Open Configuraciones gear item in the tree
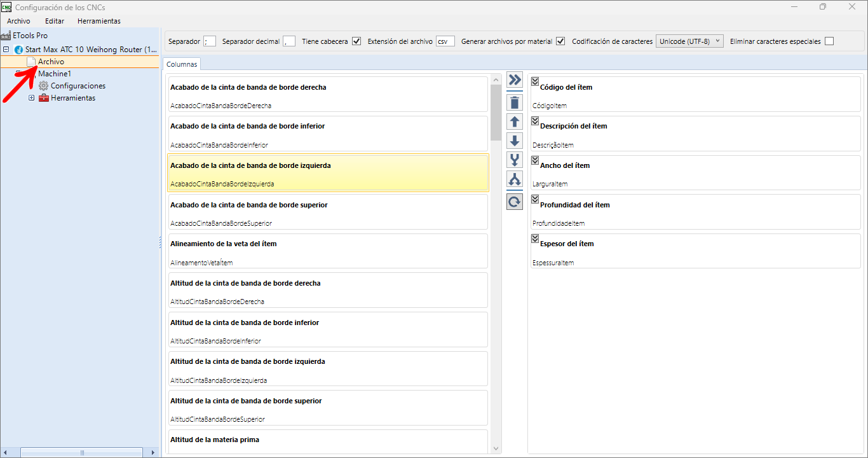868x458 pixels. [x=72, y=86]
